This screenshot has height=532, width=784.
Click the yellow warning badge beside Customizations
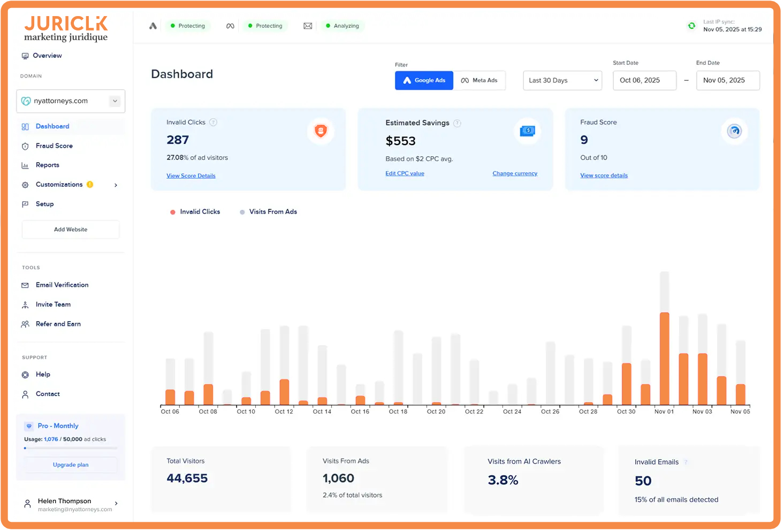tap(90, 184)
